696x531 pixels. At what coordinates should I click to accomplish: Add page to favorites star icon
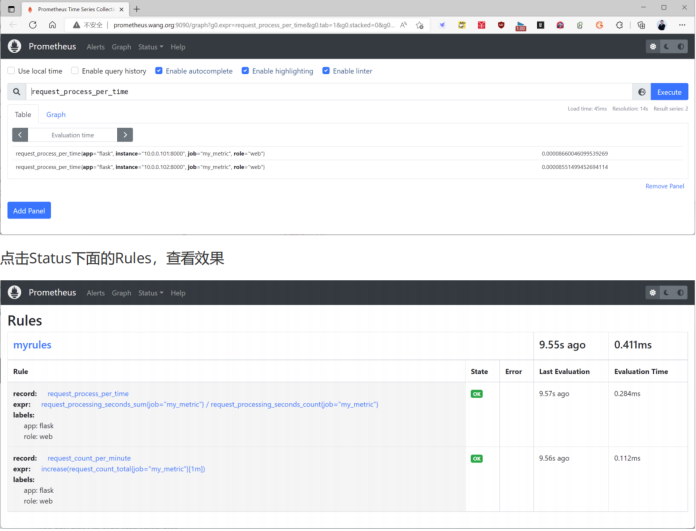click(x=419, y=25)
